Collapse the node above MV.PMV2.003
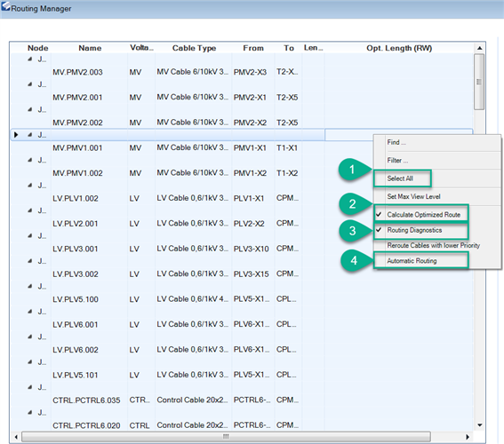504x444 pixels. tap(30, 59)
